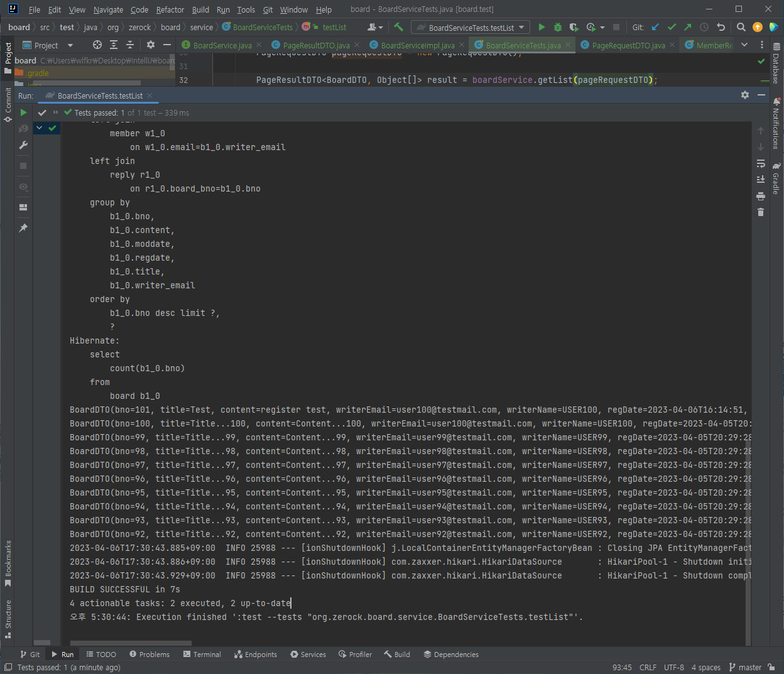Open the Refactor menu

click(170, 9)
